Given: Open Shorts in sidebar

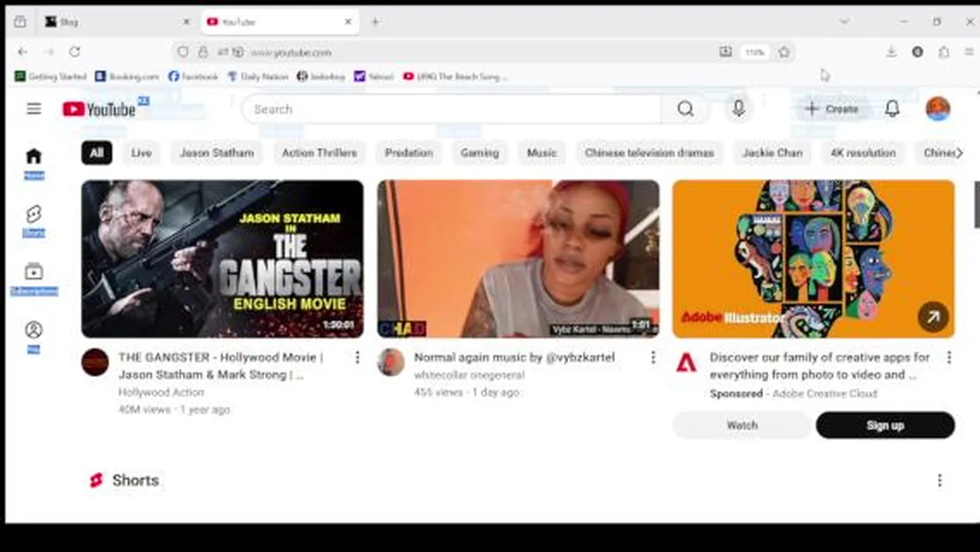Looking at the screenshot, I should pos(34,221).
